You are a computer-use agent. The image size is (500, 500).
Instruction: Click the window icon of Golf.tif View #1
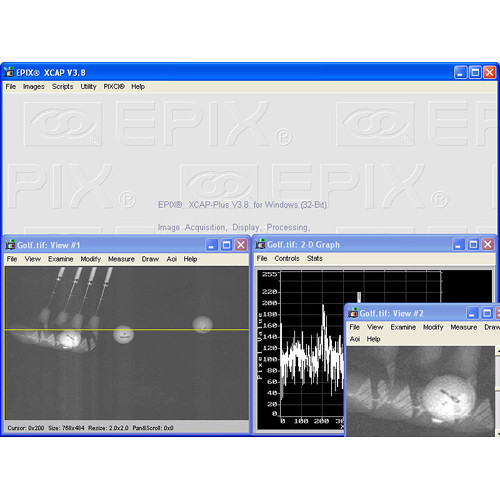pyautogui.click(x=10, y=245)
